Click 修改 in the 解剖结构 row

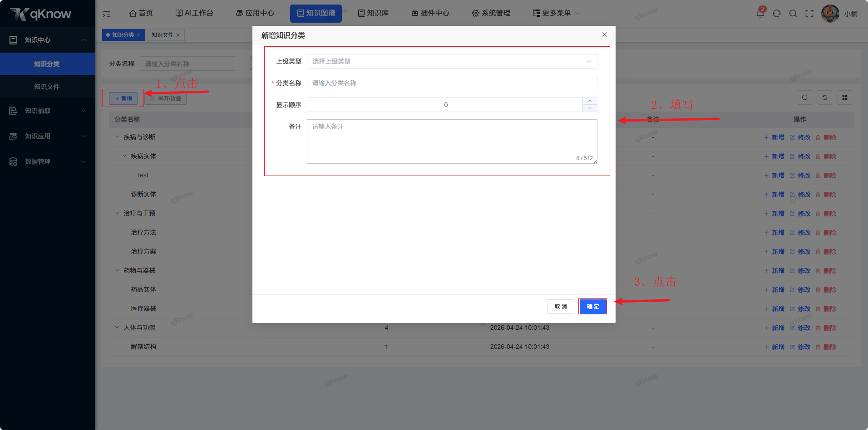(800, 347)
